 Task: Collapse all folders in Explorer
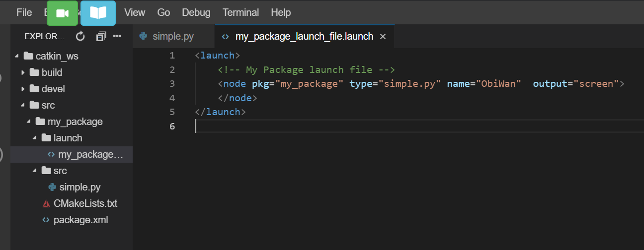[101, 36]
